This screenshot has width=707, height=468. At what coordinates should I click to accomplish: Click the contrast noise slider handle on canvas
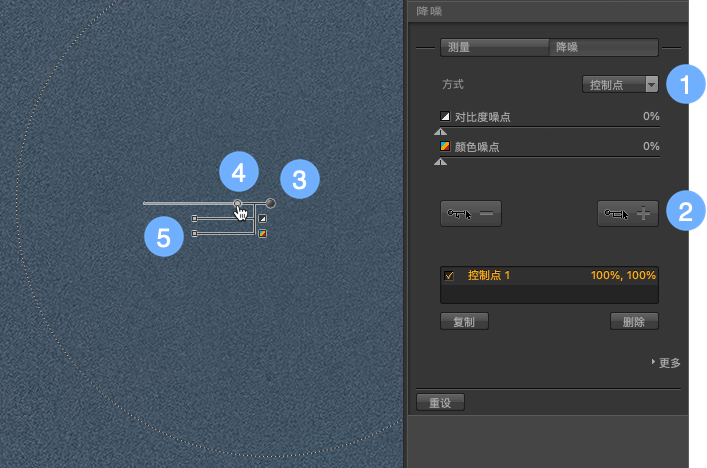(194, 219)
